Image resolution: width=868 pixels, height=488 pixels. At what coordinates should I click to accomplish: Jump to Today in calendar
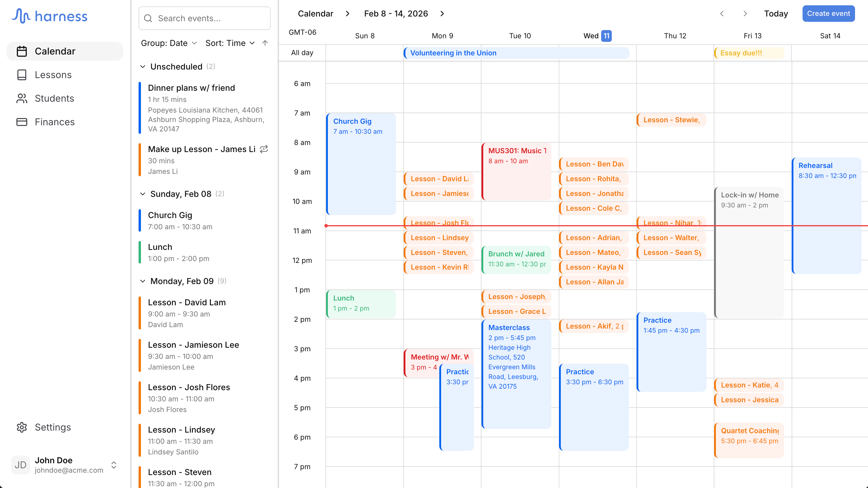tap(776, 14)
